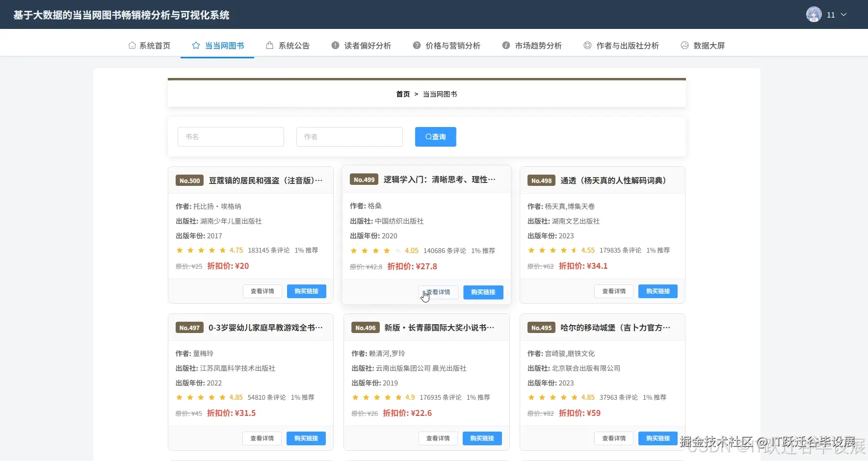The image size is (868, 461).
Task: Click the 首页 breadcrumb link
Action: pyautogui.click(x=403, y=94)
